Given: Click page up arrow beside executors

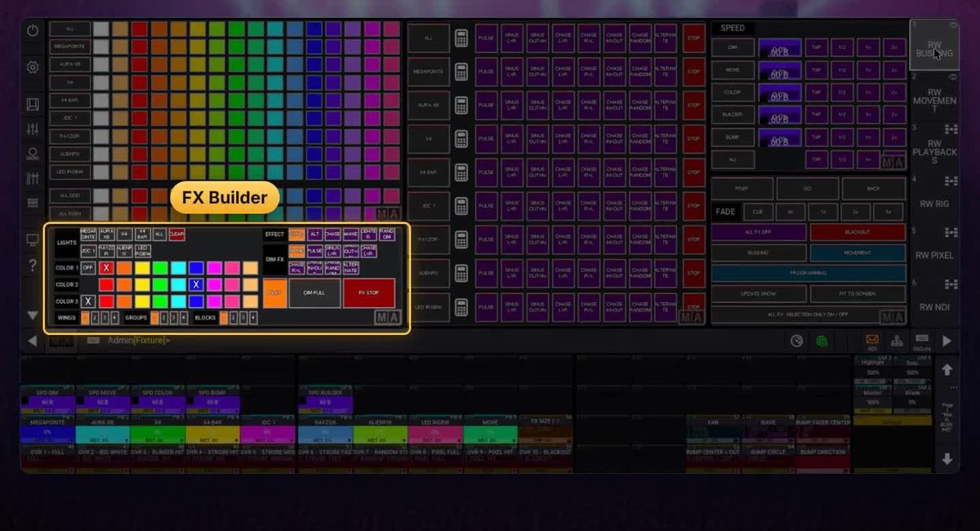Looking at the screenshot, I should 947,370.
